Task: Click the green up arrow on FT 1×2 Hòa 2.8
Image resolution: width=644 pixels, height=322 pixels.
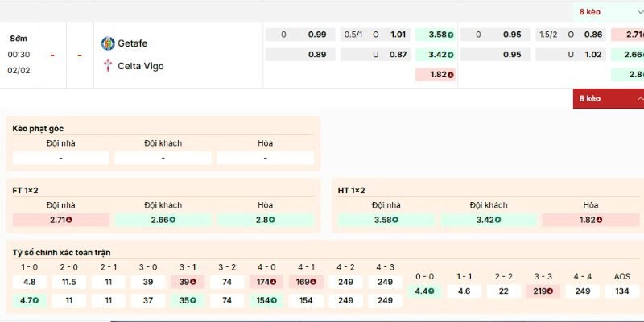Action: pos(272,220)
